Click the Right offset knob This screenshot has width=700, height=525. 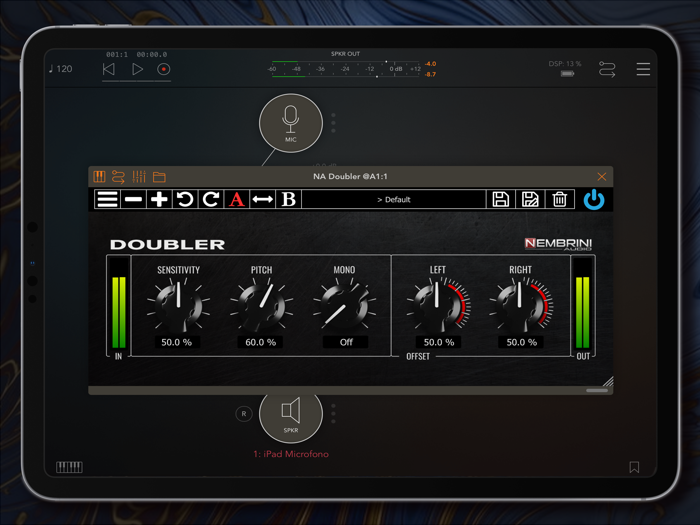521,304
